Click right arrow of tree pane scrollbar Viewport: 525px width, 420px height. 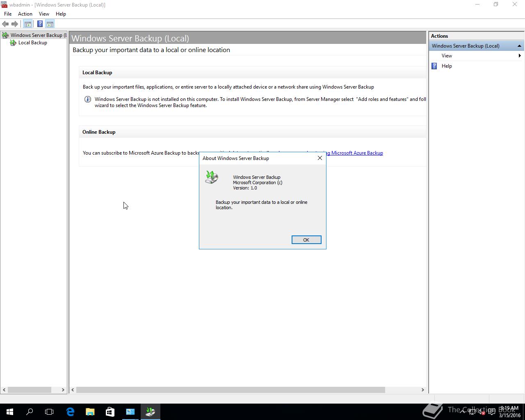click(x=63, y=390)
